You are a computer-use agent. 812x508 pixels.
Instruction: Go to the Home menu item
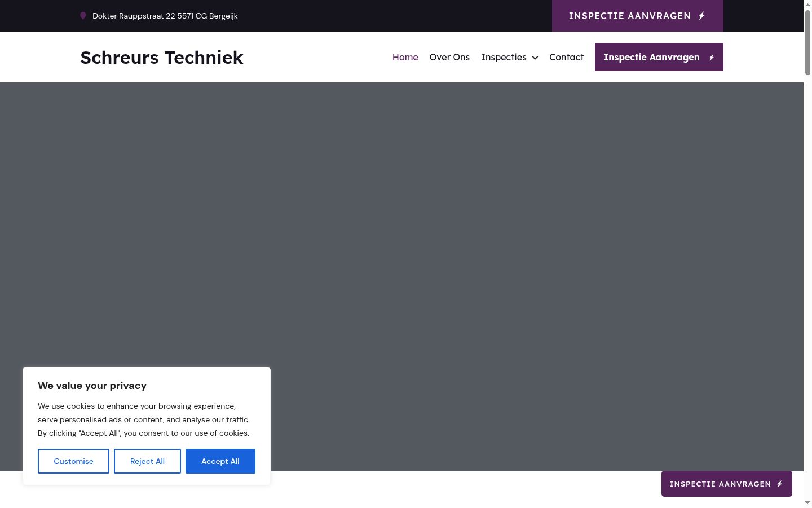point(405,57)
